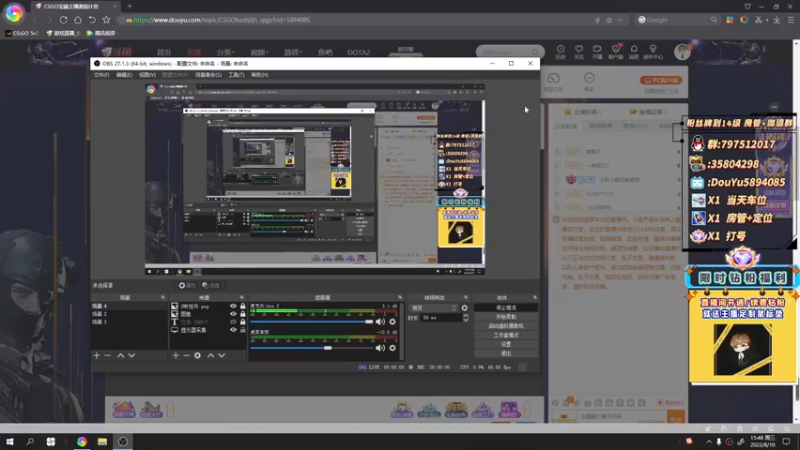Start the virtual camera 启动虚拟摄像机
The image size is (800, 450).
point(506,326)
